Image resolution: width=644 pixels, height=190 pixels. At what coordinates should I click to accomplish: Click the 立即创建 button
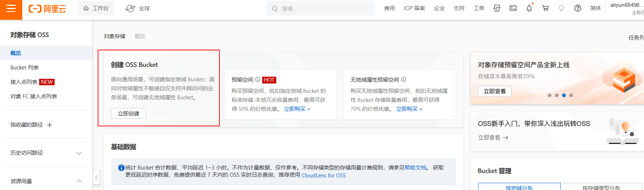[128, 113]
